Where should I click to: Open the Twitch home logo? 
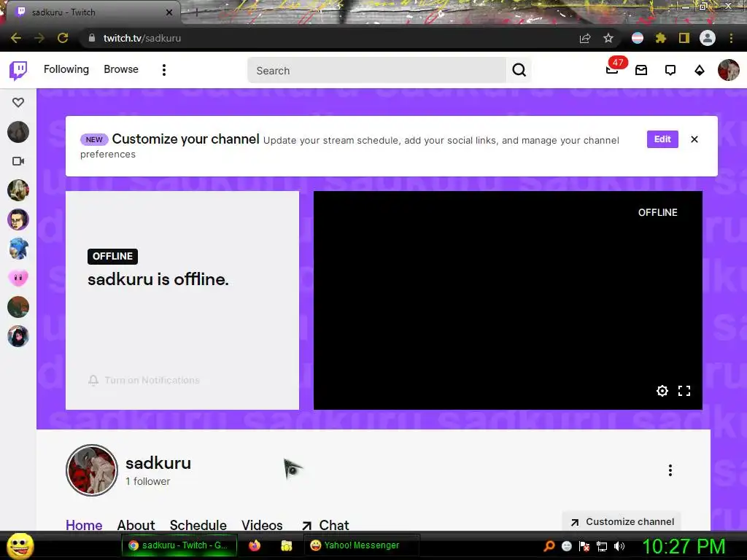(18, 71)
